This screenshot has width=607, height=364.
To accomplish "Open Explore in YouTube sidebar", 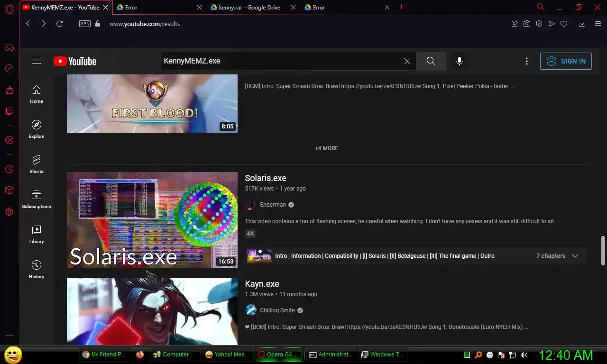I will click(x=37, y=129).
